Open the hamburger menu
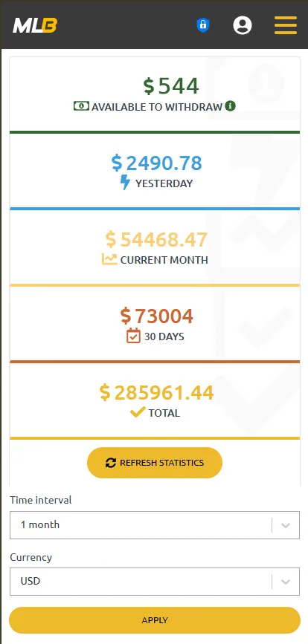Screen dimensions: 308x644 click(286, 25)
